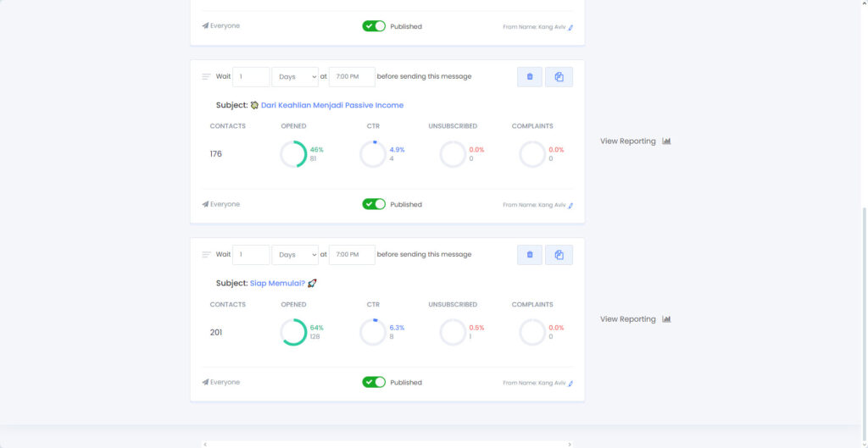The width and height of the screenshot is (868, 448).
Task: Click the 64% opened progress ring
Action: [x=293, y=332]
